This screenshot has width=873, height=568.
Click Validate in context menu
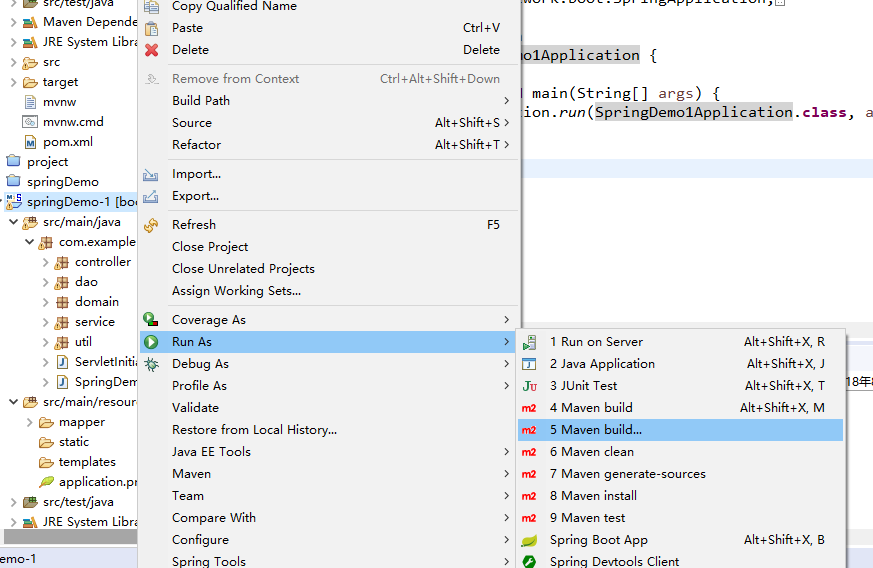click(x=328, y=408)
